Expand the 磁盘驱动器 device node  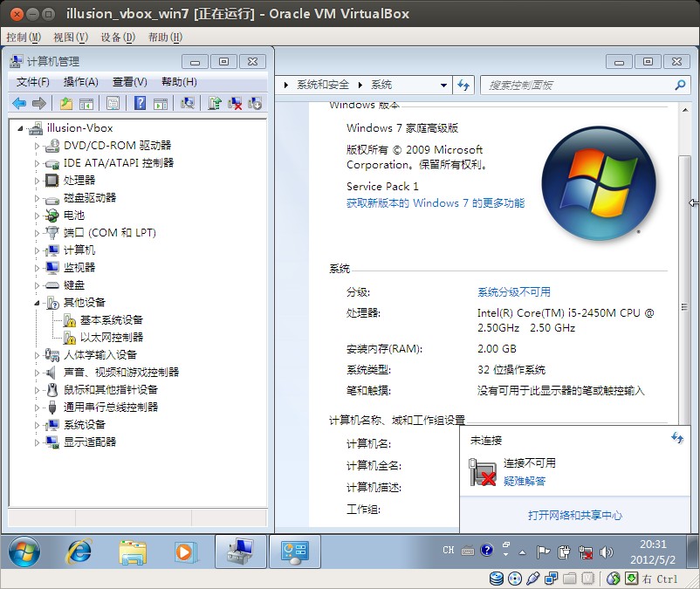click(37, 198)
